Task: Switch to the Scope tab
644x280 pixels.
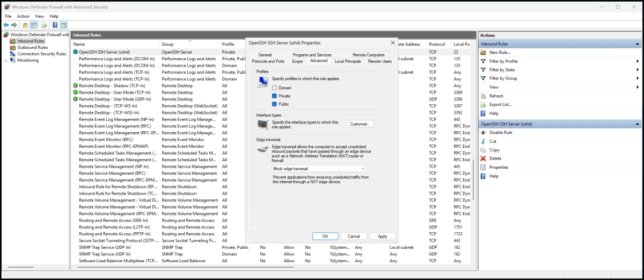Action: click(297, 61)
